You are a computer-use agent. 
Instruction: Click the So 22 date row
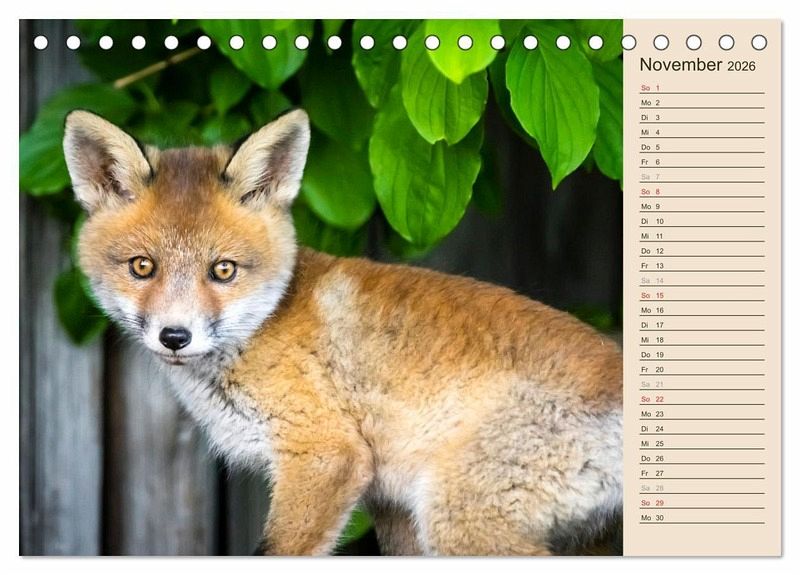[x=701, y=399]
